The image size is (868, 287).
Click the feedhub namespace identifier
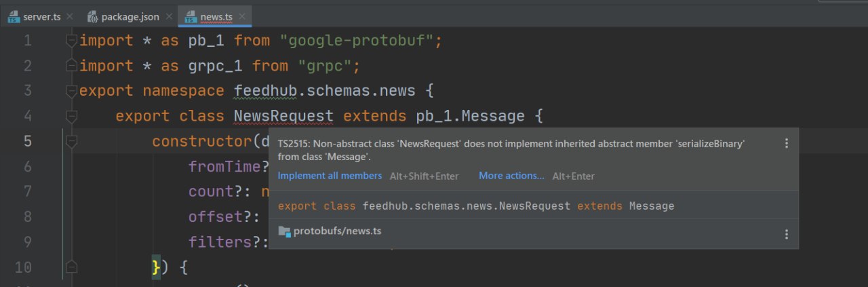[265, 91]
